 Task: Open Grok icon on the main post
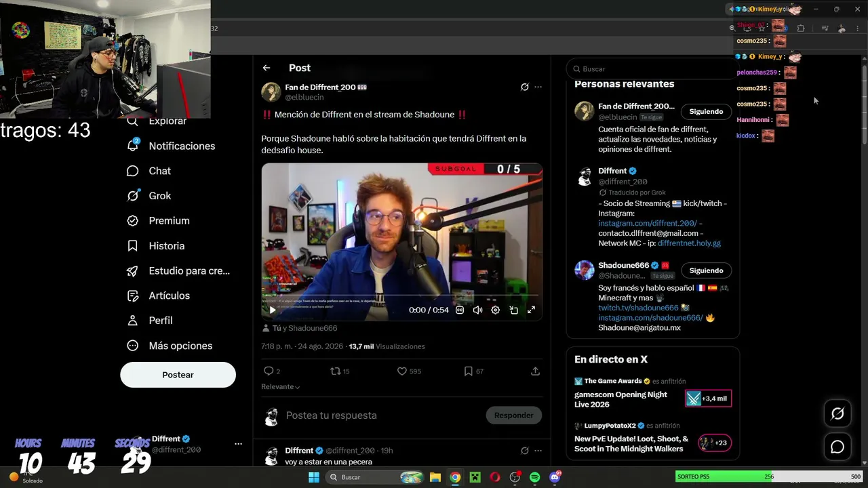pyautogui.click(x=524, y=87)
